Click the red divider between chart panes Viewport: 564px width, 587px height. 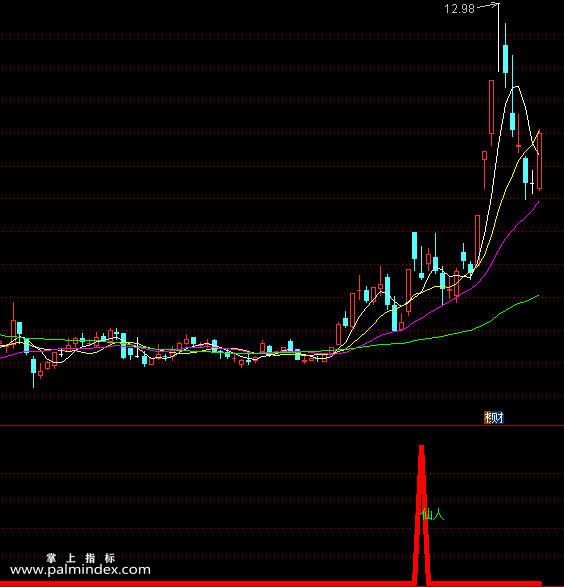[282, 426]
